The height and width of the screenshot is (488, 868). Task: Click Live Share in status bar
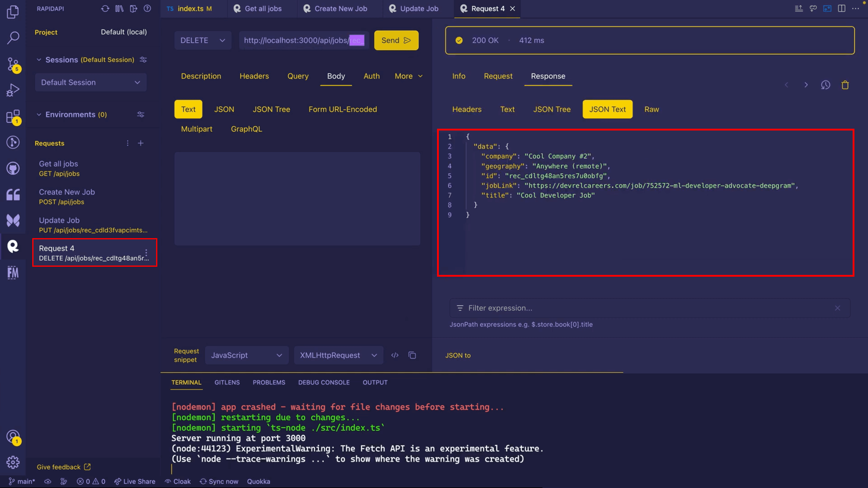(x=135, y=482)
